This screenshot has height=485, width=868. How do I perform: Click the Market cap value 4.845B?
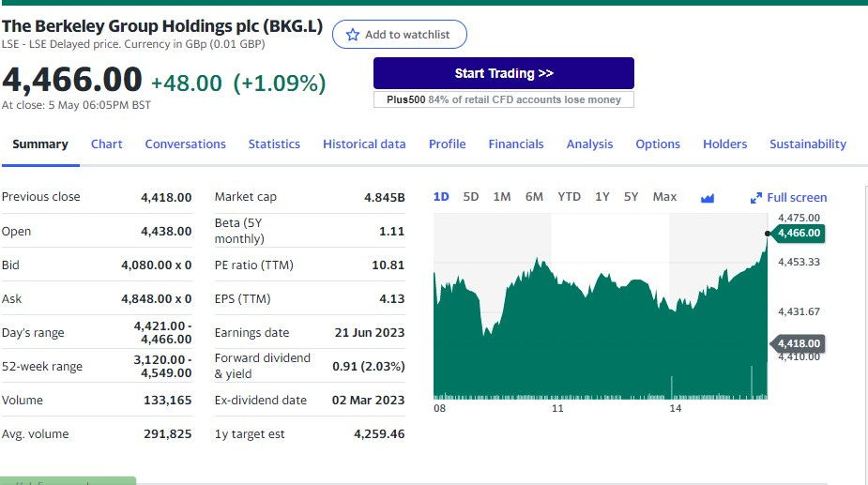[x=384, y=197]
